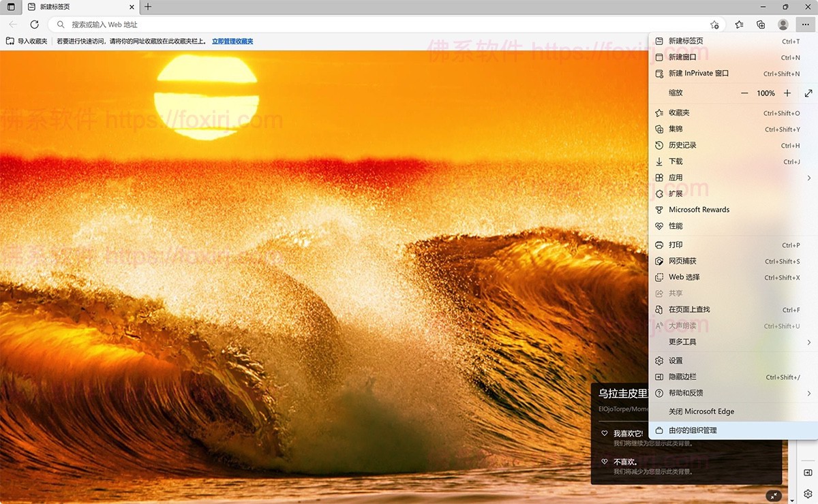
Task: Click the profile avatar icon
Action: (x=783, y=24)
